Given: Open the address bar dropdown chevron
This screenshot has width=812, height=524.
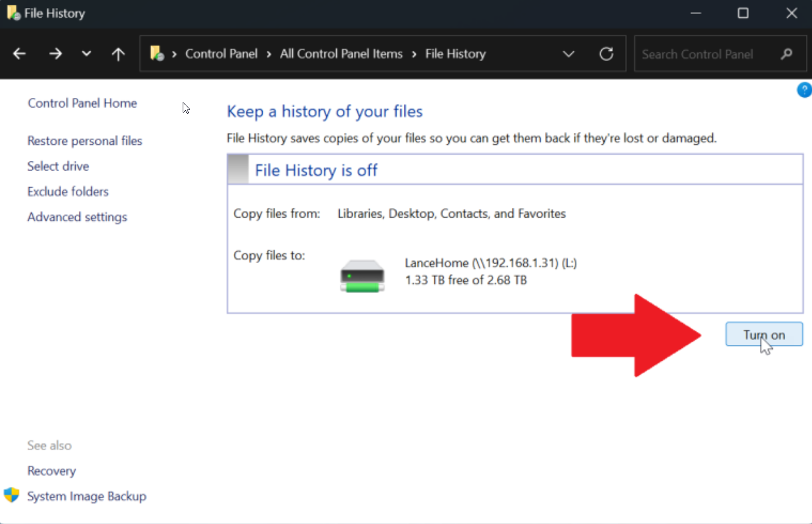Looking at the screenshot, I should click(x=568, y=54).
